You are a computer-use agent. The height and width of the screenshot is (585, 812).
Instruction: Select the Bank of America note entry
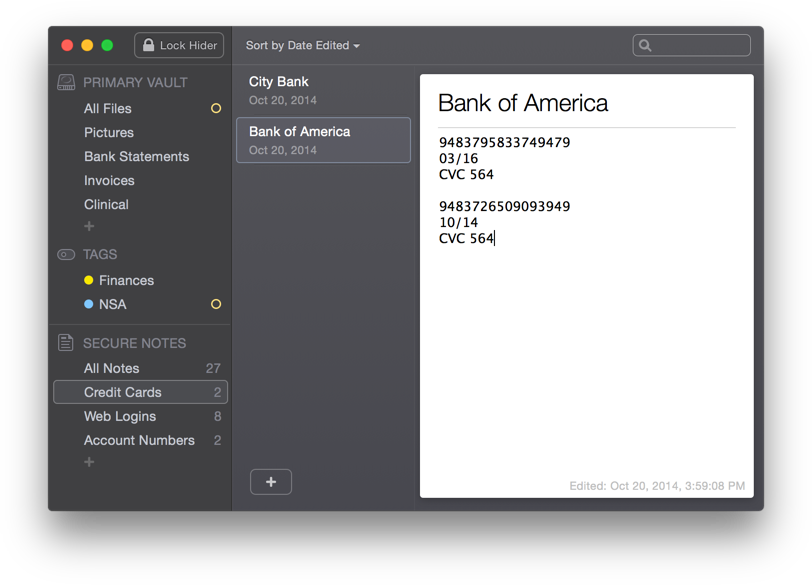click(x=323, y=140)
